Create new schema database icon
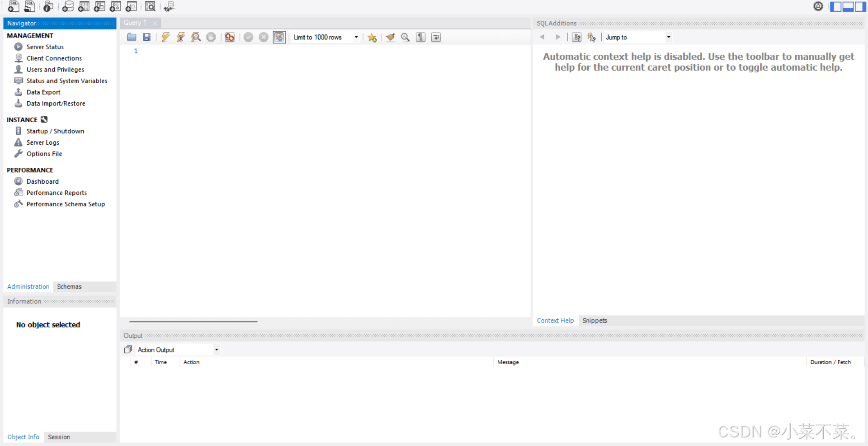This screenshot has width=868, height=446. point(68,6)
